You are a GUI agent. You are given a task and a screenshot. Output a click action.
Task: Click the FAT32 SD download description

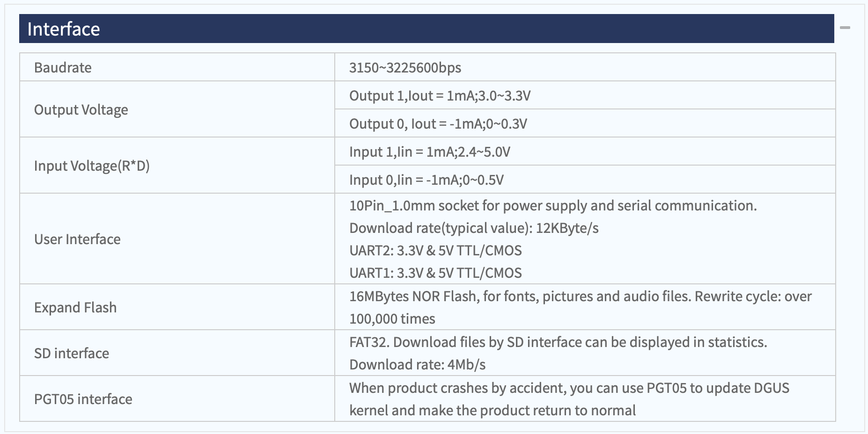point(558,342)
